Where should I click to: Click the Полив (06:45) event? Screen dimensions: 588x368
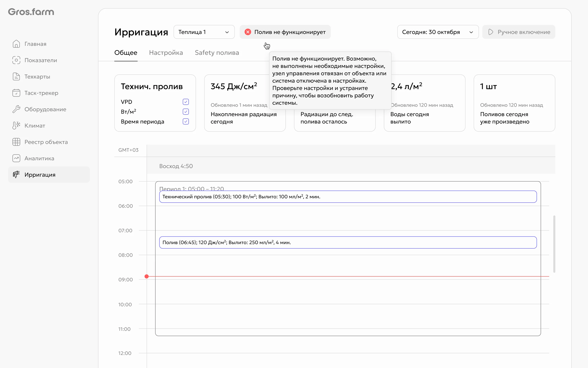tap(348, 242)
